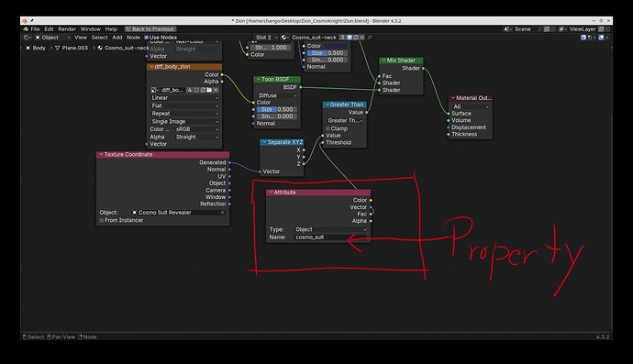Open the node editor Node menu
633x364 pixels.
click(x=133, y=37)
